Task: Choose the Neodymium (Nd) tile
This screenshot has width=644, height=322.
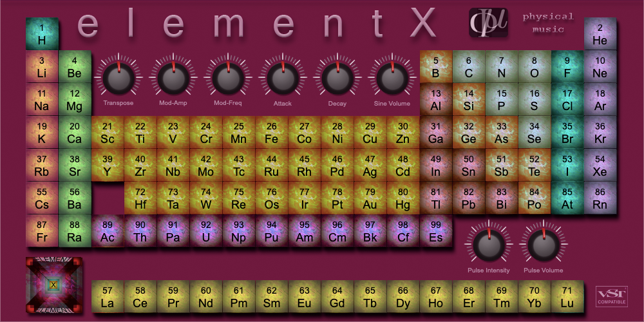Action: click(x=206, y=296)
